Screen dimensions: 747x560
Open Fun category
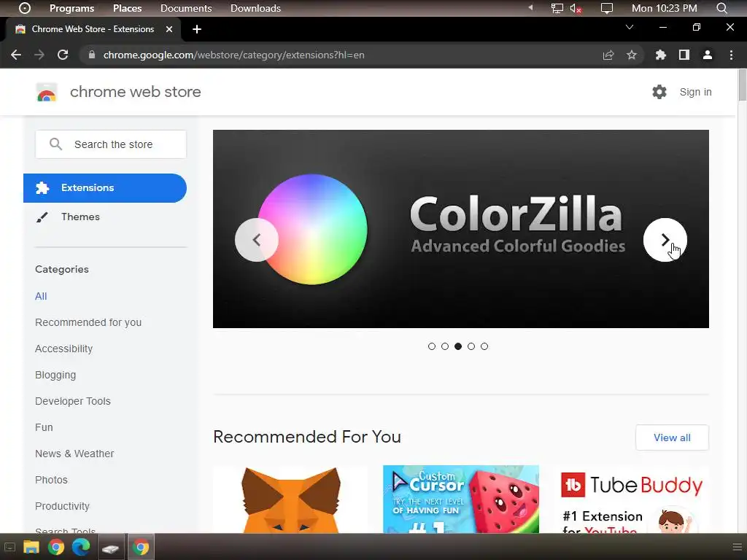point(44,427)
